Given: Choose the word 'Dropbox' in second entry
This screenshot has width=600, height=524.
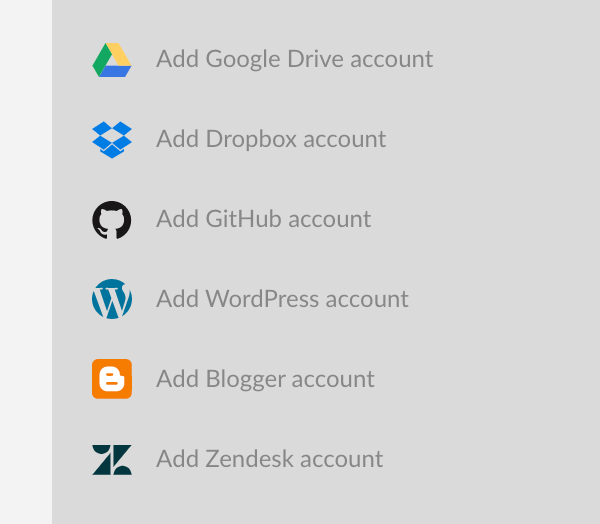Looking at the screenshot, I should (251, 139).
